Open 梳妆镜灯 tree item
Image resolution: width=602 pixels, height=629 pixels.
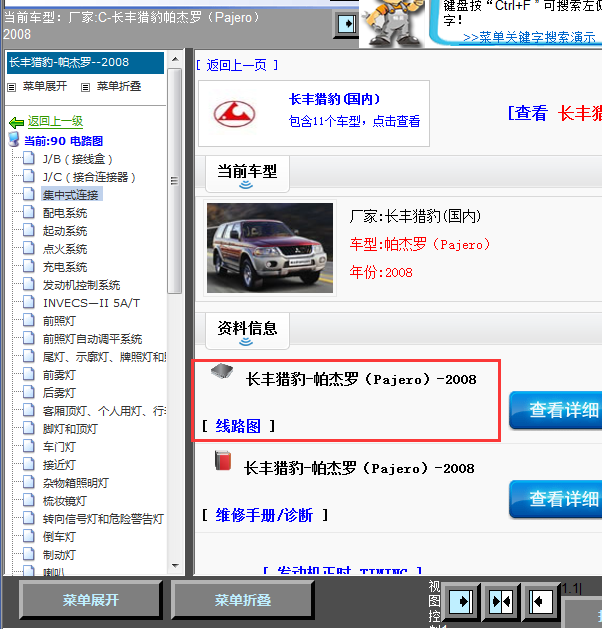65,501
